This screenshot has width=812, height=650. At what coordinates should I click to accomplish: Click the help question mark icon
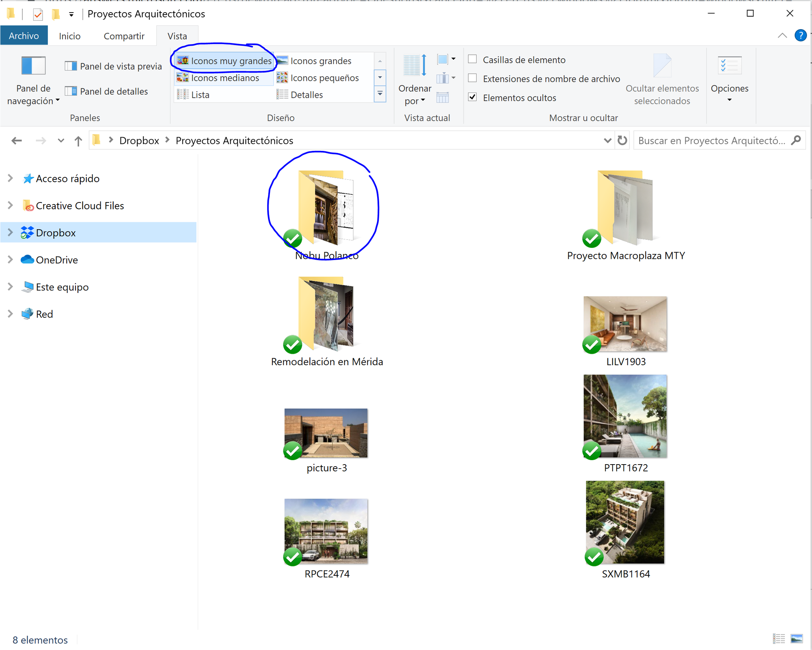point(800,36)
